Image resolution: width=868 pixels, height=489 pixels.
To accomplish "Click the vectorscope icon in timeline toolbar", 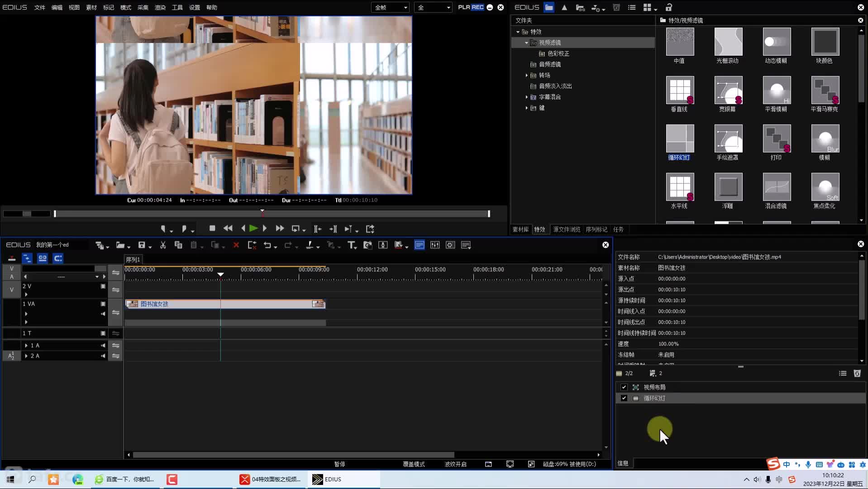I will point(450,245).
